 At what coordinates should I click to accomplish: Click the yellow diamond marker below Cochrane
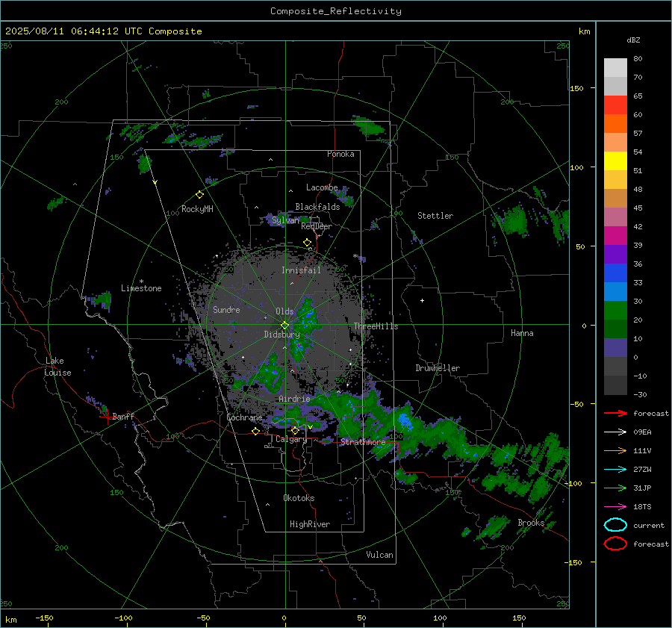click(x=255, y=432)
